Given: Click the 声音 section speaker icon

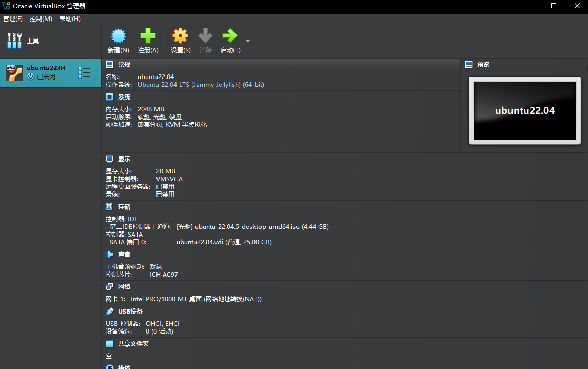Looking at the screenshot, I should 109,254.
